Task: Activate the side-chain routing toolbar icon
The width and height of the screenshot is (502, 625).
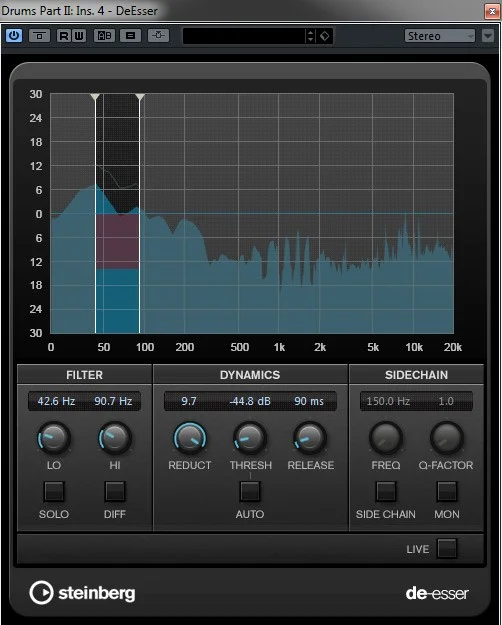Action: (159, 36)
